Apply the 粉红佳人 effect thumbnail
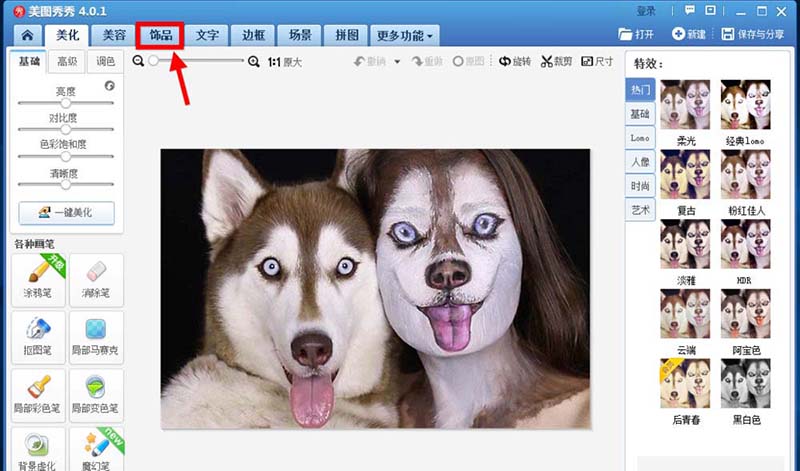 pyautogui.click(x=745, y=175)
